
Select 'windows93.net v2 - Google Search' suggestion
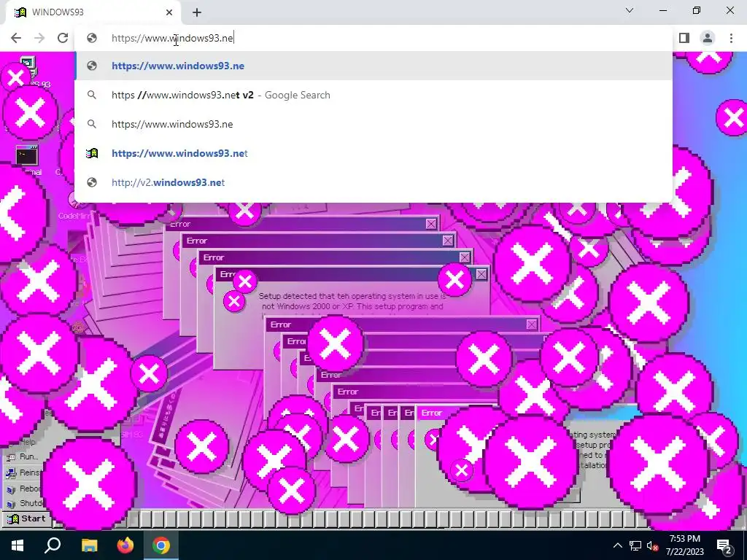pyautogui.click(x=373, y=95)
